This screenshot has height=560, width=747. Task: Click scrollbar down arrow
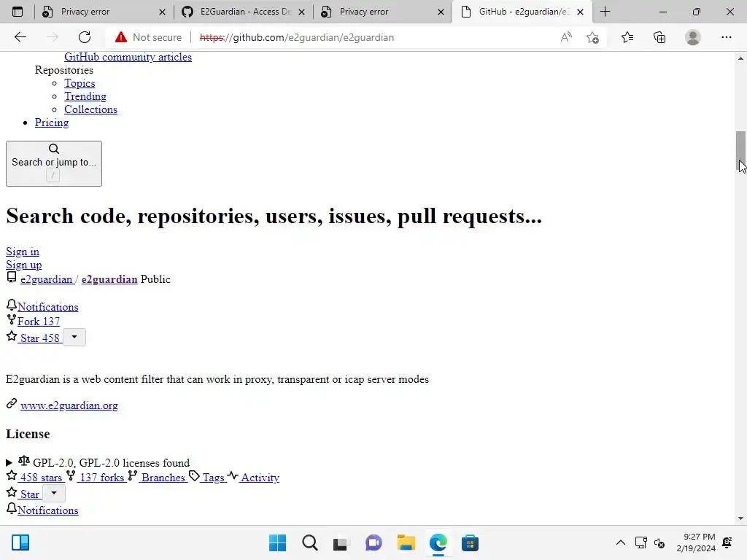click(x=740, y=518)
